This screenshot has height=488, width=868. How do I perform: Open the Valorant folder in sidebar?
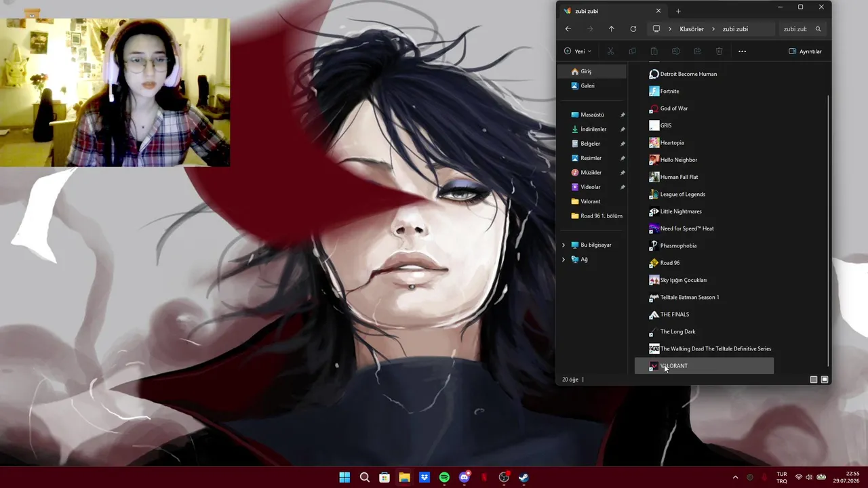pos(586,201)
